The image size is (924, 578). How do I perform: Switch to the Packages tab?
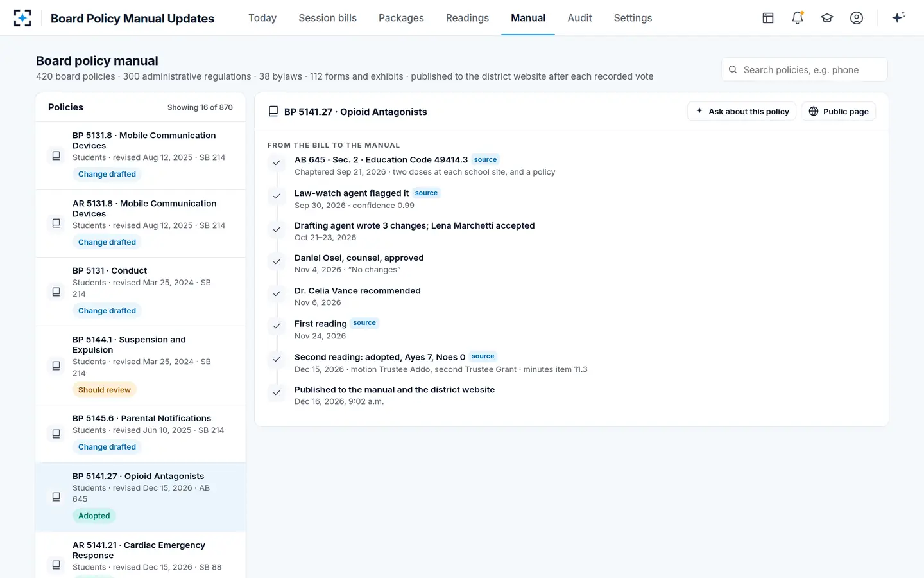(x=401, y=18)
